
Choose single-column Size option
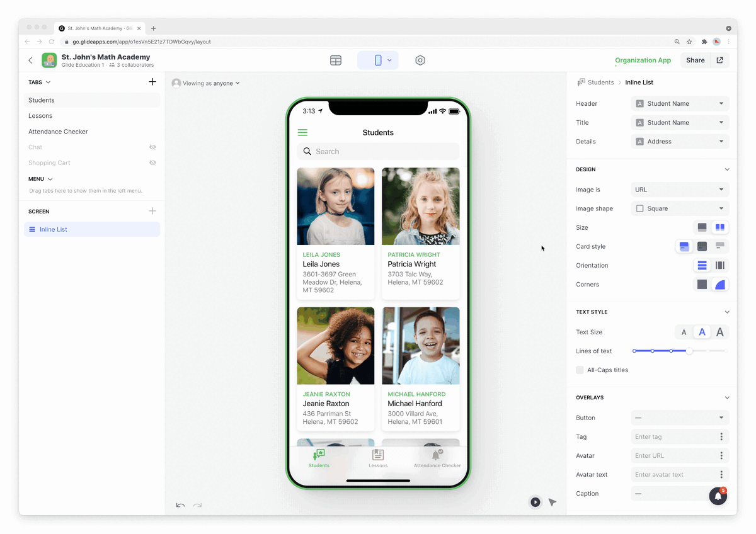702,227
